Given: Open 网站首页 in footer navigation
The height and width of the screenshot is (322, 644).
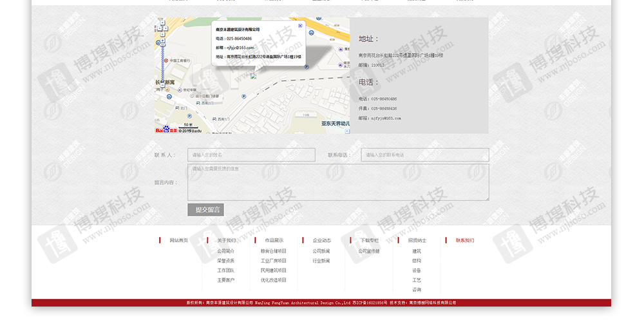Looking at the screenshot, I should [x=178, y=240].
